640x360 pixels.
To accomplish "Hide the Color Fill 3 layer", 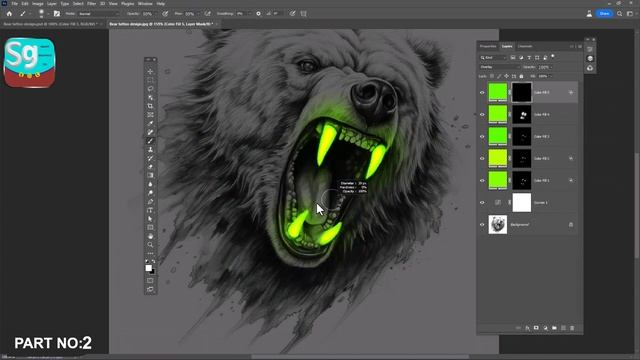I will [x=482, y=137].
